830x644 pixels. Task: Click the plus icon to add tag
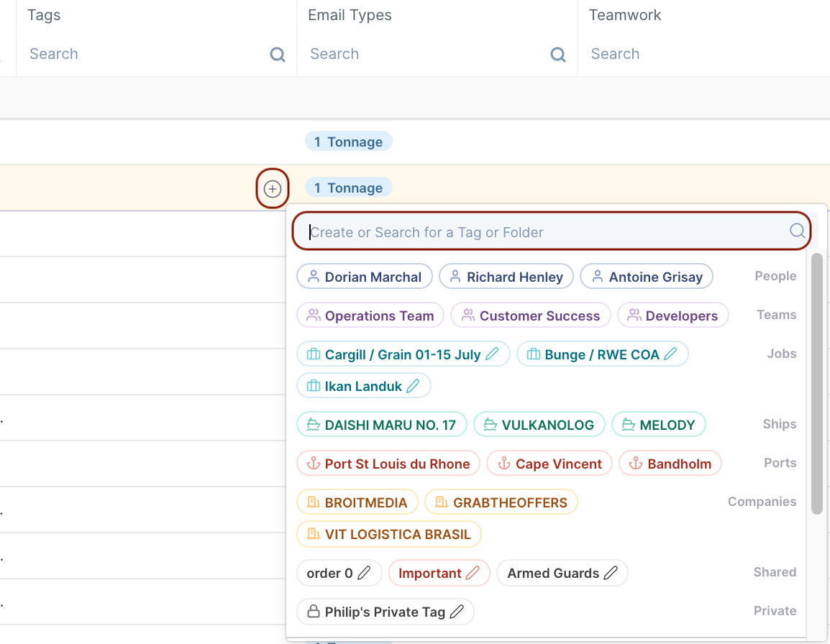coord(273,189)
